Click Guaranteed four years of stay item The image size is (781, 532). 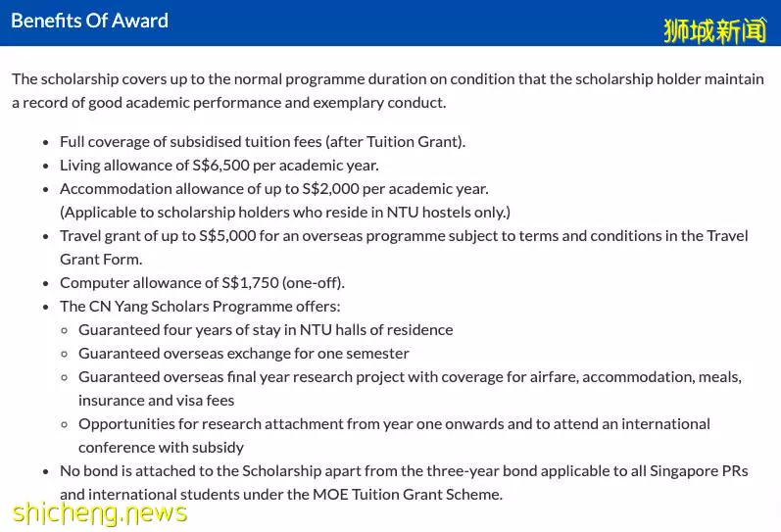point(266,330)
